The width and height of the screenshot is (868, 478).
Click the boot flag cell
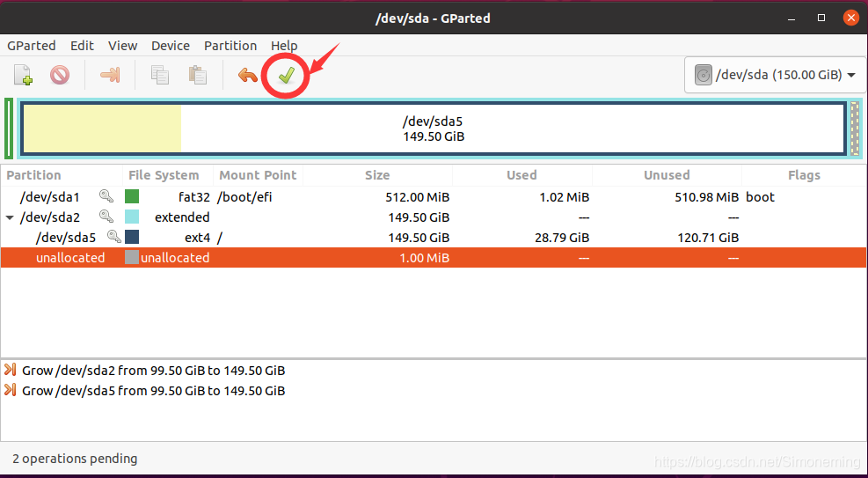(760, 196)
